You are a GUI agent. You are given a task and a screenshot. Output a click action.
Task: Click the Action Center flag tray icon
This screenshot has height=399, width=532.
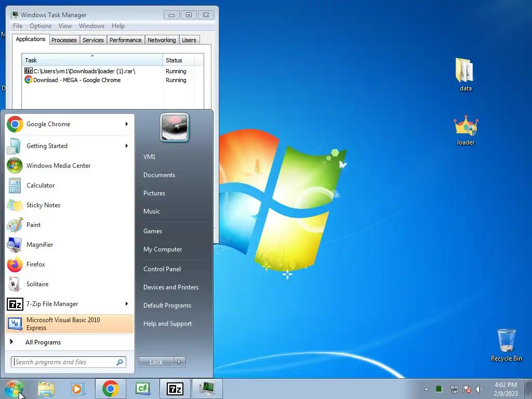(x=467, y=389)
